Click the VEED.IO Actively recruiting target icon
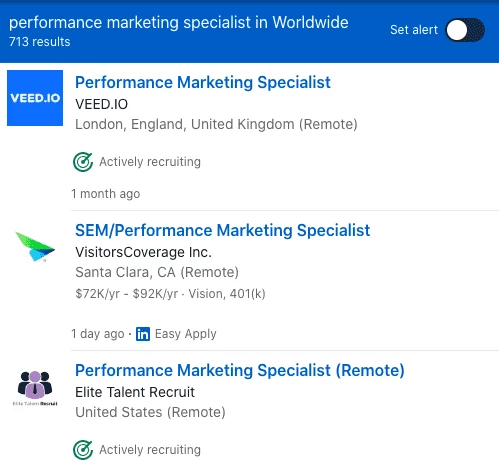This screenshot has height=472, width=499. pos(83,162)
